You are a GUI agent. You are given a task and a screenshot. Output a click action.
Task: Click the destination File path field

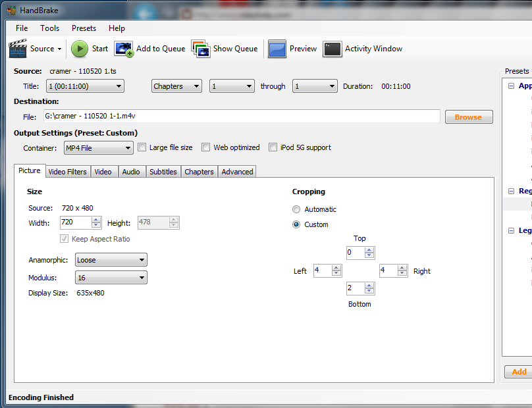(242, 116)
